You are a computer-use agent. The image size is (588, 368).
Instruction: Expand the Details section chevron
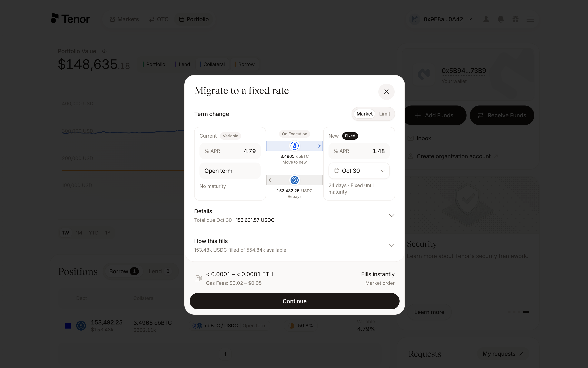[x=391, y=216]
